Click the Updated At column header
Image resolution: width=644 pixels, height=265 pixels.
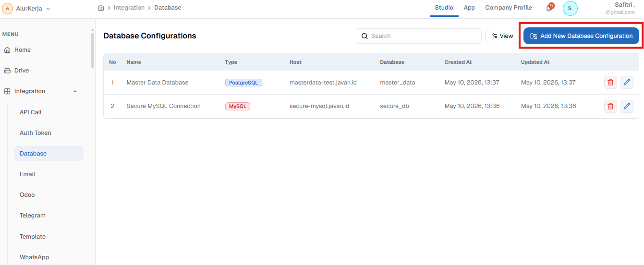535,62
